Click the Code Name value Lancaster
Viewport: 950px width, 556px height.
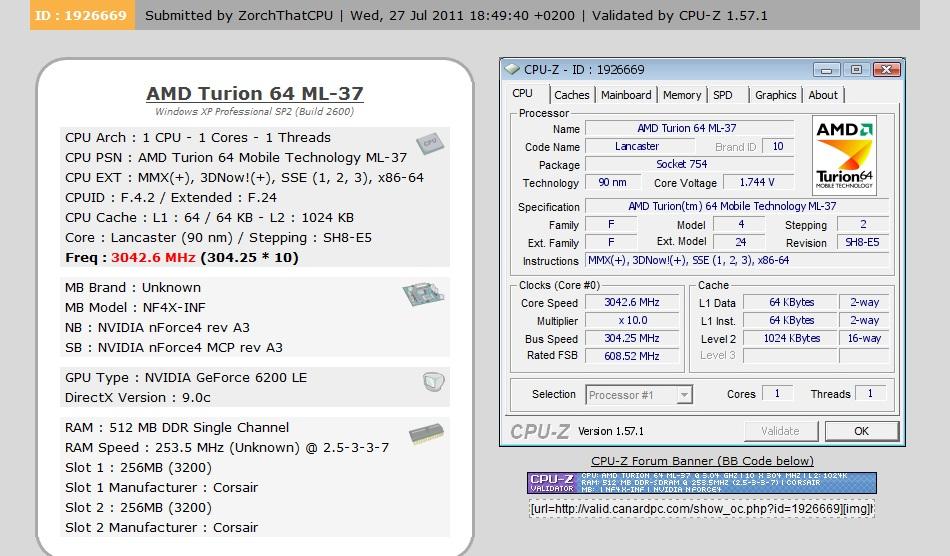[x=639, y=147]
